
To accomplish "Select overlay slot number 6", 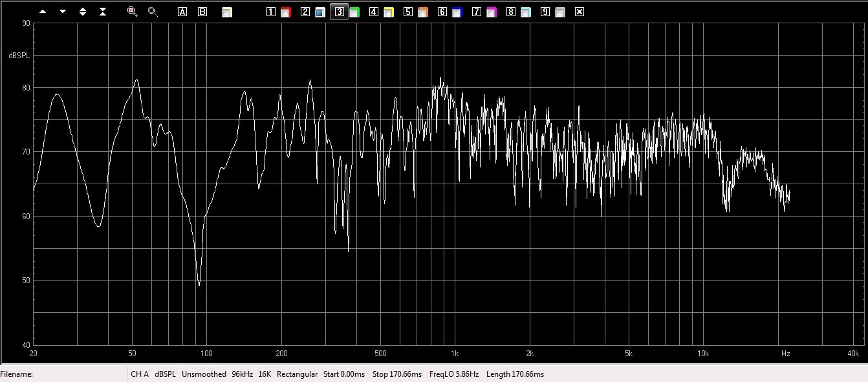I will coord(442,12).
